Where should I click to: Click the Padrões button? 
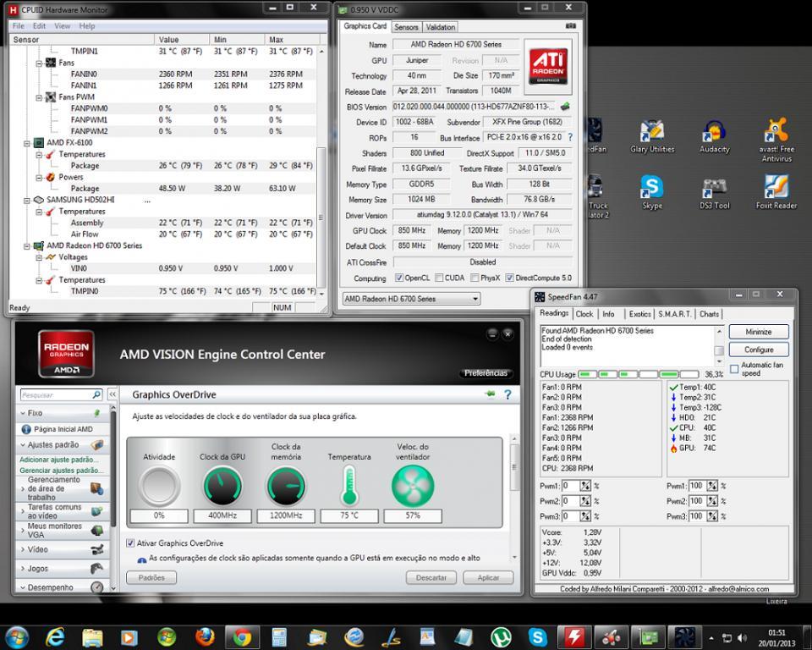point(151,577)
